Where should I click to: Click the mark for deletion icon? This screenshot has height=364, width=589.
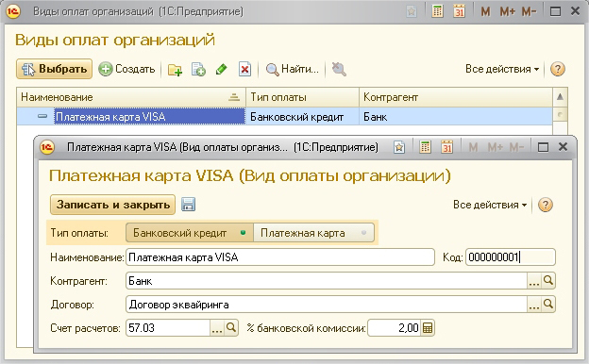(244, 70)
